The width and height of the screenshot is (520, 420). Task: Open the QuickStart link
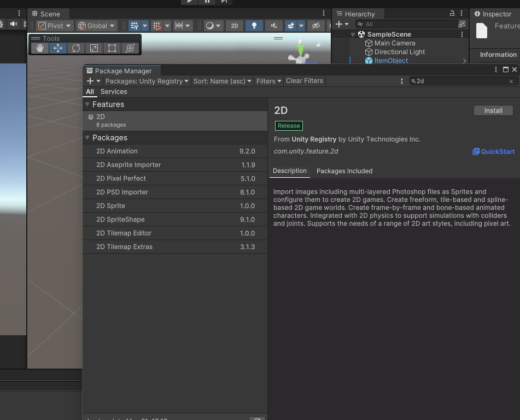[493, 151]
